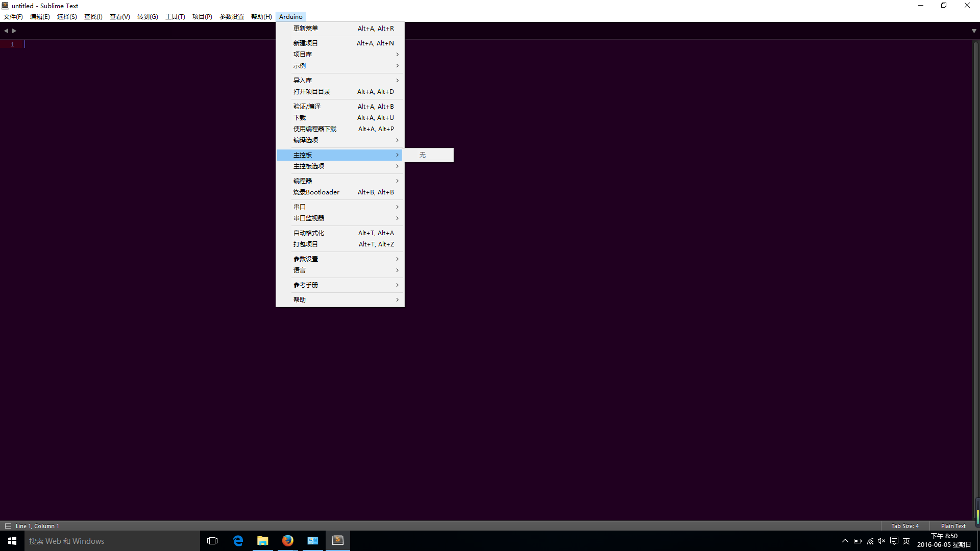Change the Plain Text syntax selector
Screen dimensions: 980x551
point(953,526)
